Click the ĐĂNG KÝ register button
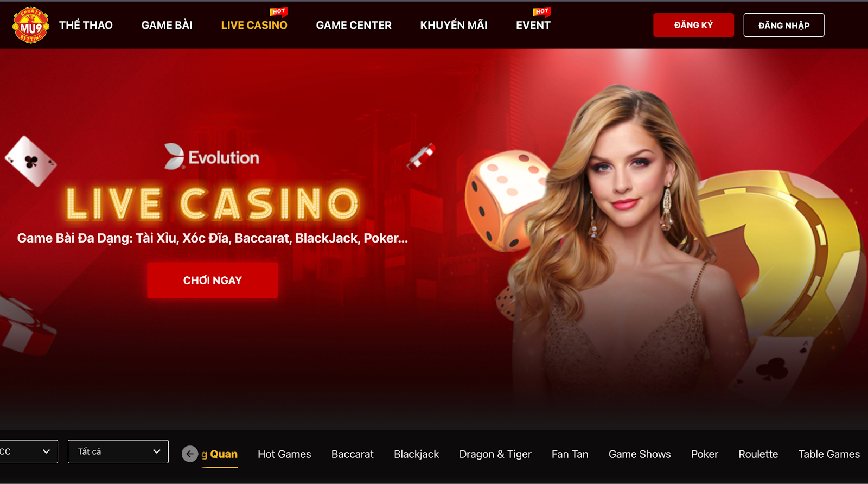This screenshot has height=484, width=868. click(x=693, y=25)
